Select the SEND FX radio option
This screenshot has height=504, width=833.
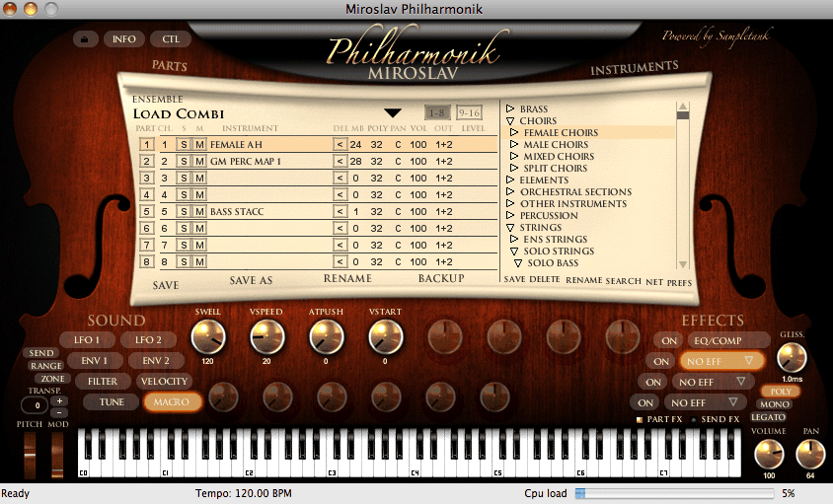click(691, 420)
